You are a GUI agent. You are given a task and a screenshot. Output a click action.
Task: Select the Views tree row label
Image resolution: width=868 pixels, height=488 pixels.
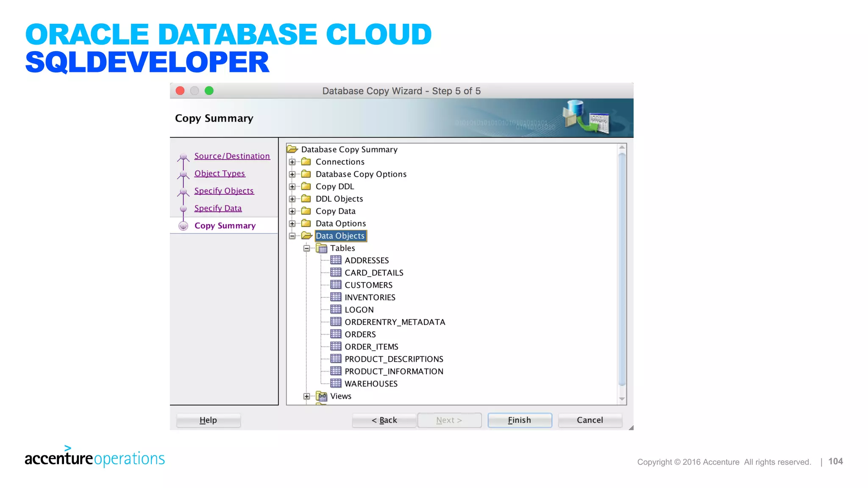coord(340,396)
